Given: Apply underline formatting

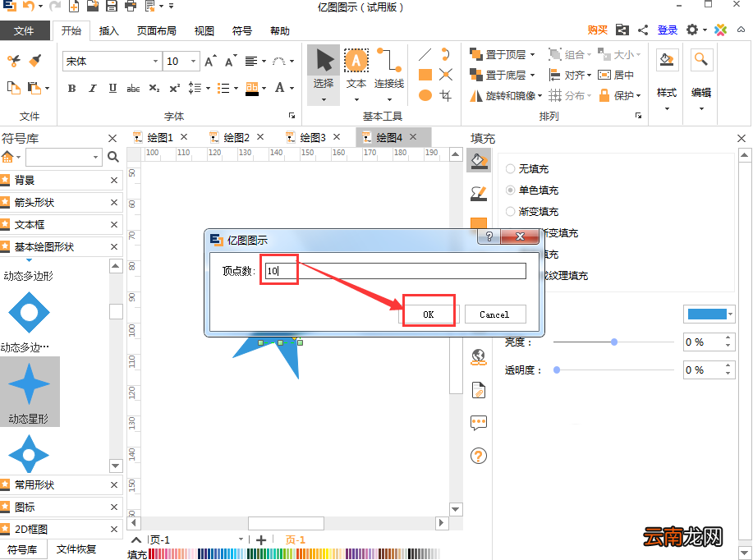Looking at the screenshot, I should coord(112,89).
